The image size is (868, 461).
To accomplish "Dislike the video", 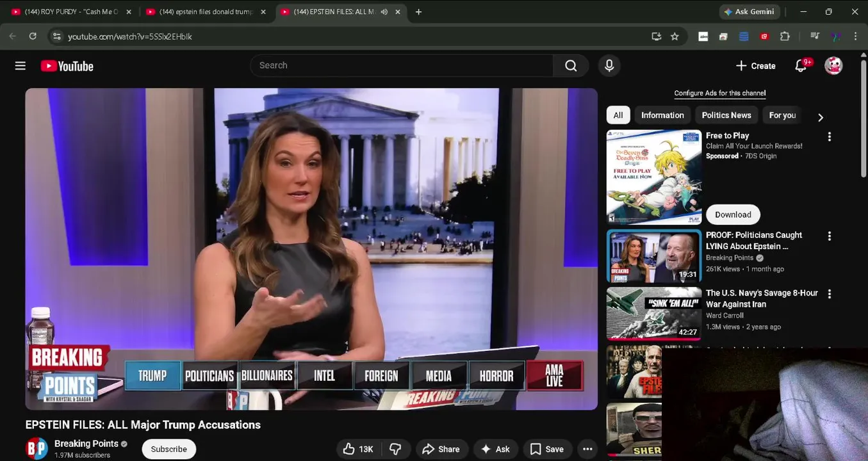I will (x=396, y=449).
